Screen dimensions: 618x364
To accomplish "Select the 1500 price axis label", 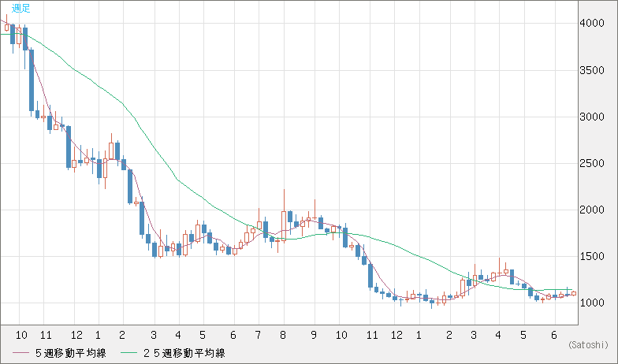I will click(591, 257).
